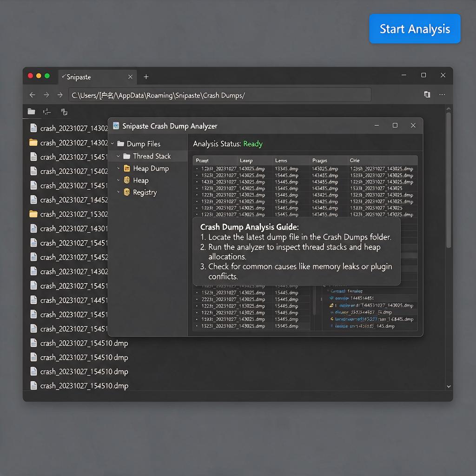Click the vertical scrollbar thumb of file list

pos(449,180)
